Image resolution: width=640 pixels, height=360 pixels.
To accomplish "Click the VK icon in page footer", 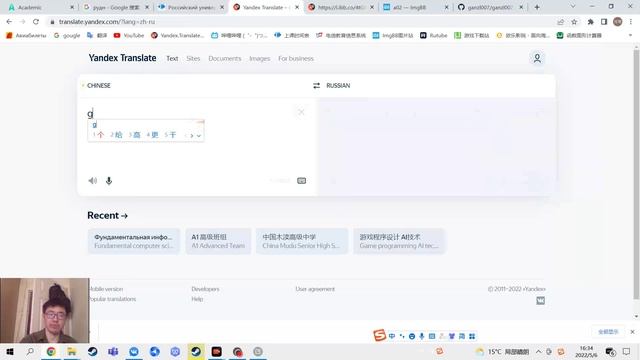I will (540, 301).
